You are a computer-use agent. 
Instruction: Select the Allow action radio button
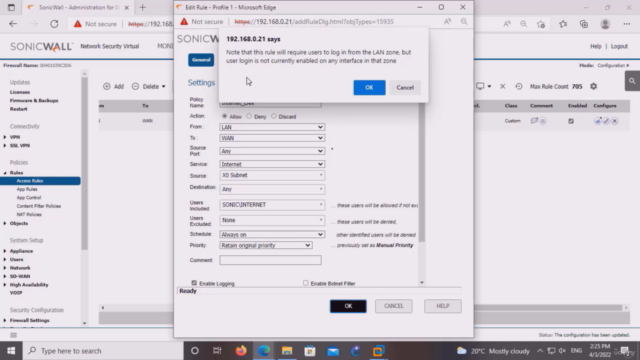pyautogui.click(x=224, y=116)
